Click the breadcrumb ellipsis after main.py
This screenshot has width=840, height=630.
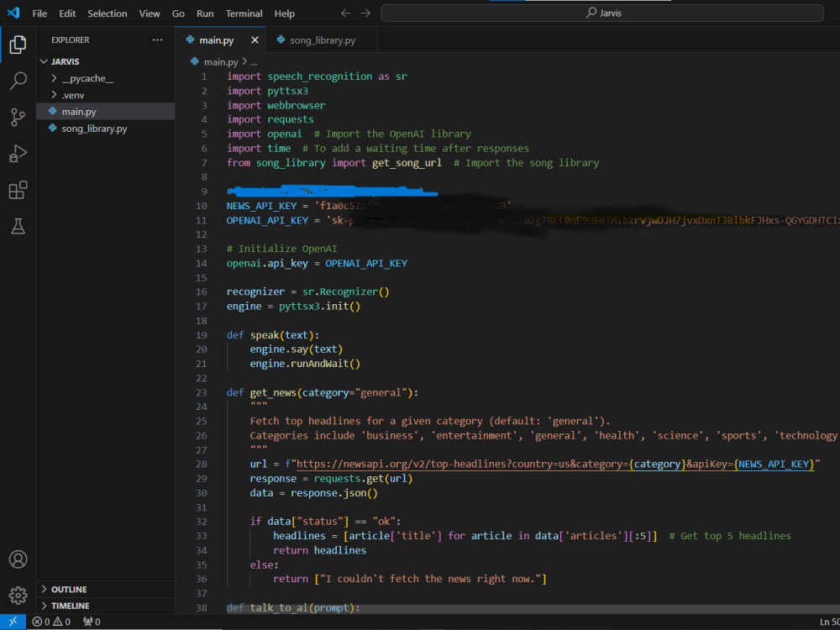click(x=254, y=62)
